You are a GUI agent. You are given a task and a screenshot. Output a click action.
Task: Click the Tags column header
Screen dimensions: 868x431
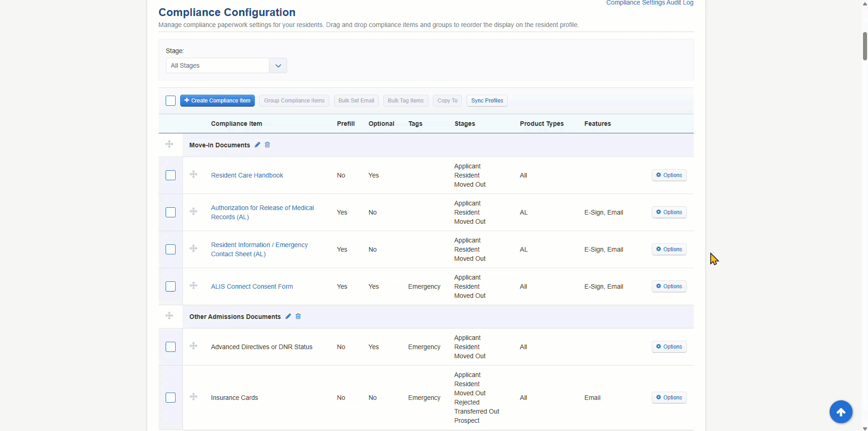coord(415,124)
